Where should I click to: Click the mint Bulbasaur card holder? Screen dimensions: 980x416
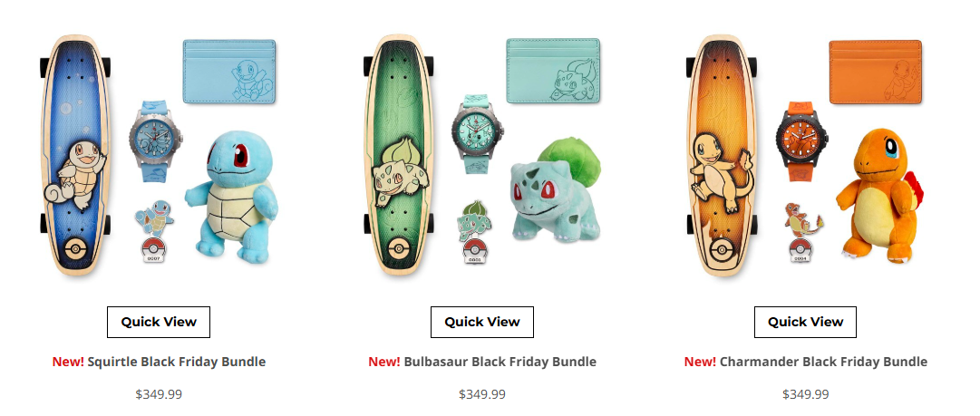click(552, 71)
